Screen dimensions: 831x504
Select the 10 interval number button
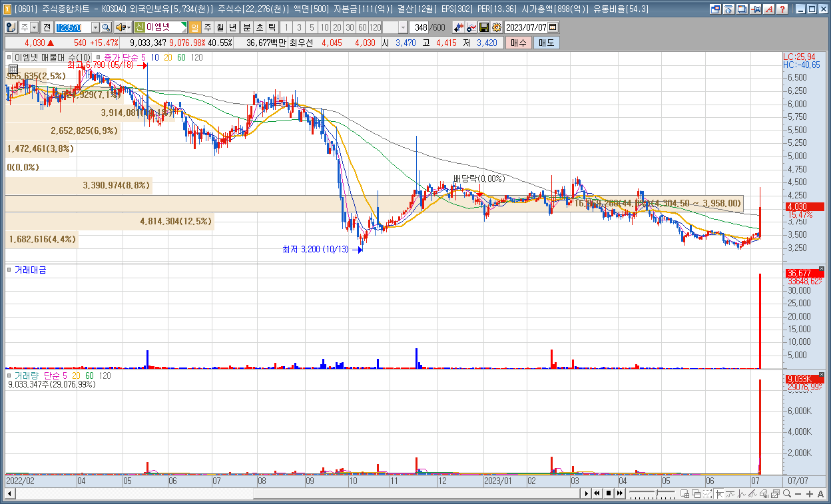[324, 27]
